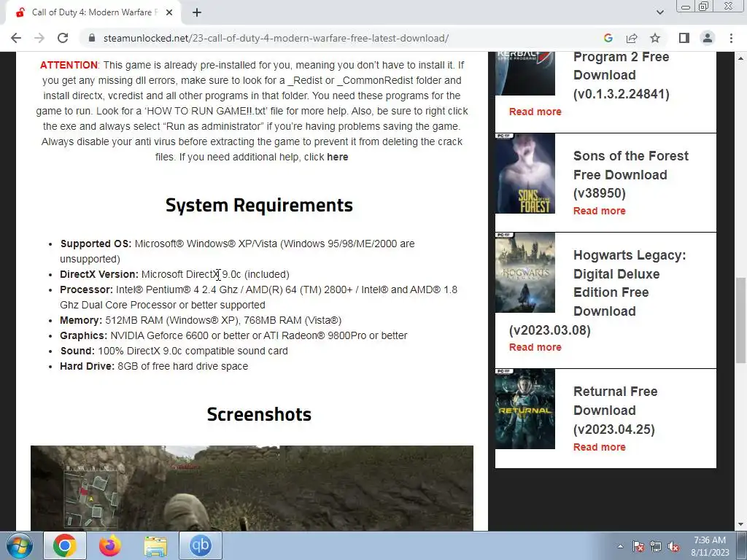
Task: Click the Call of Duty gameplay screenshot
Action: (x=252, y=488)
